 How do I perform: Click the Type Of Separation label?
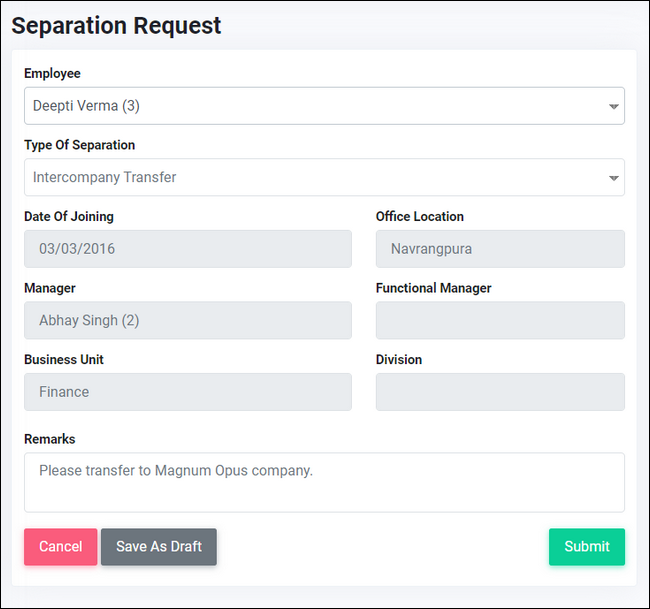pyautogui.click(x=80, y=145)
